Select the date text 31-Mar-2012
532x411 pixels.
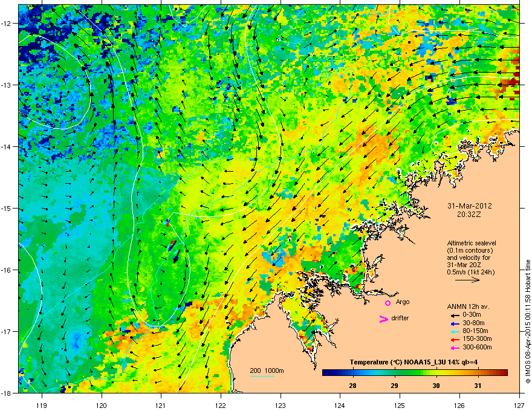coord(469,206)
